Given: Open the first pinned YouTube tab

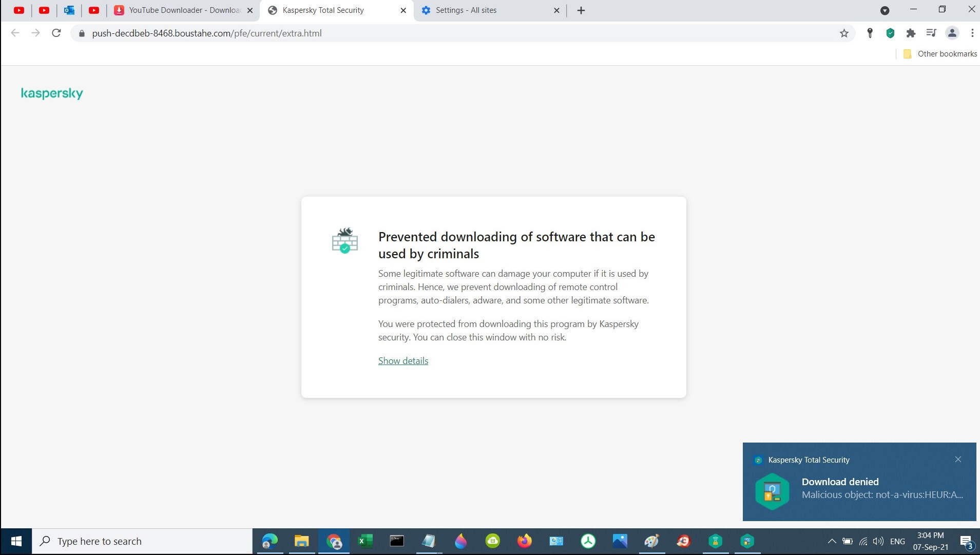Looking at the screenshot, I should (x=19, y=10).
